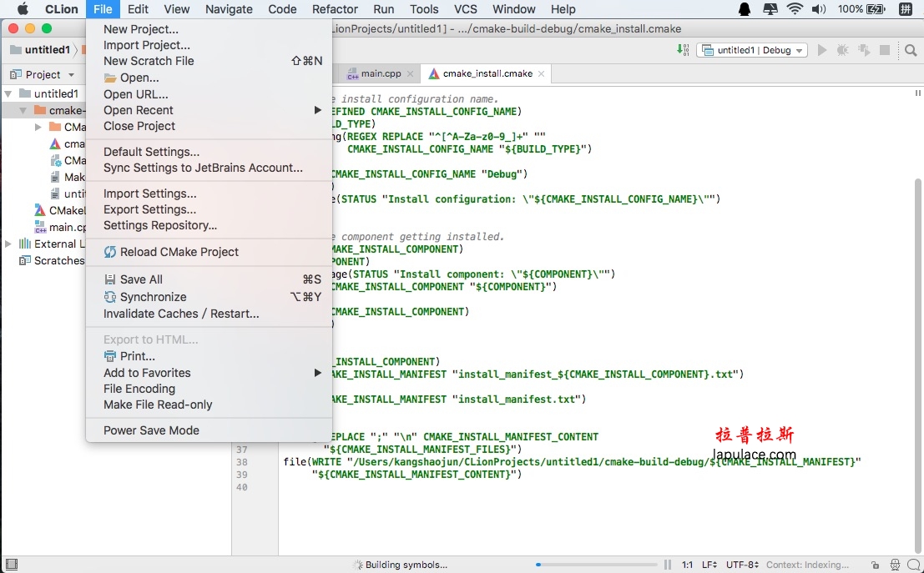Open the VCS menu
The height and width of the screenshot is (573, 924).
[466, 9]
